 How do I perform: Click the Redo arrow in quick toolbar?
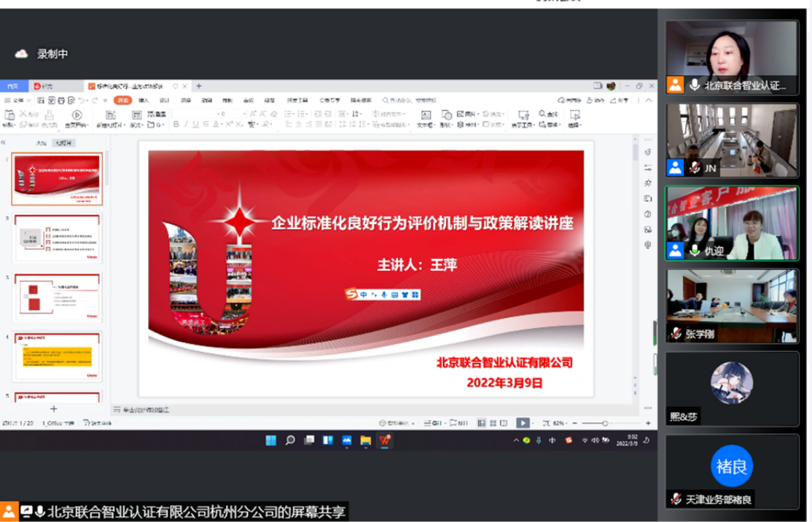click(94, 101)
